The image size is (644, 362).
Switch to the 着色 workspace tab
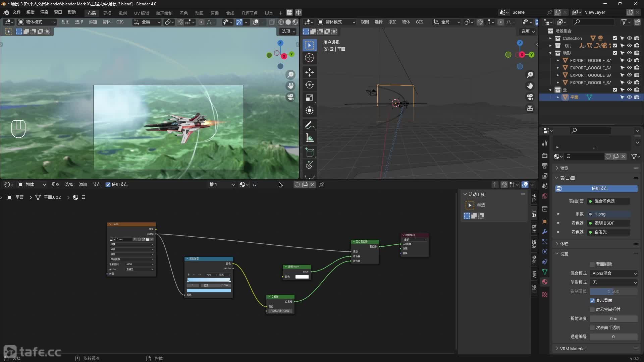coord(184,13)
